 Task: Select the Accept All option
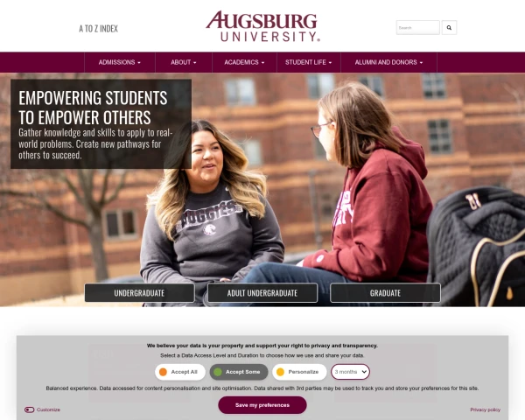180,372
